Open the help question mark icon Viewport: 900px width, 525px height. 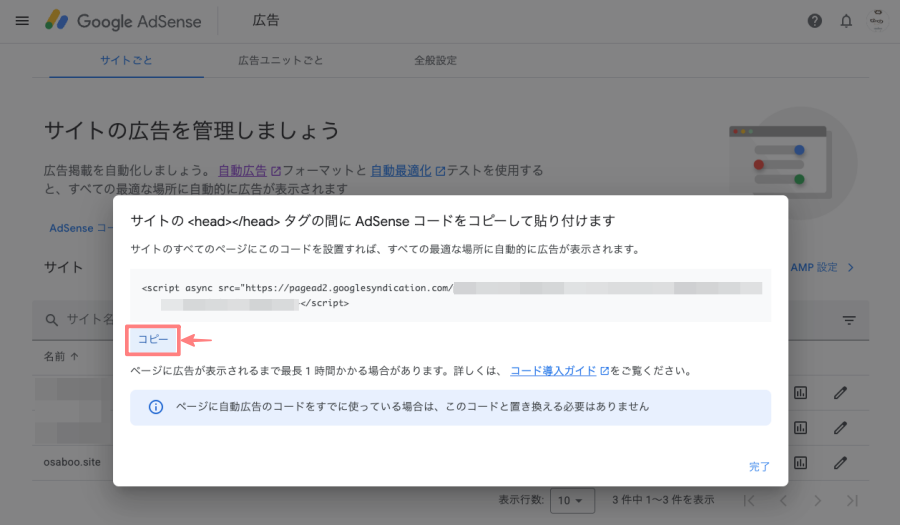[x=814, y=21]
